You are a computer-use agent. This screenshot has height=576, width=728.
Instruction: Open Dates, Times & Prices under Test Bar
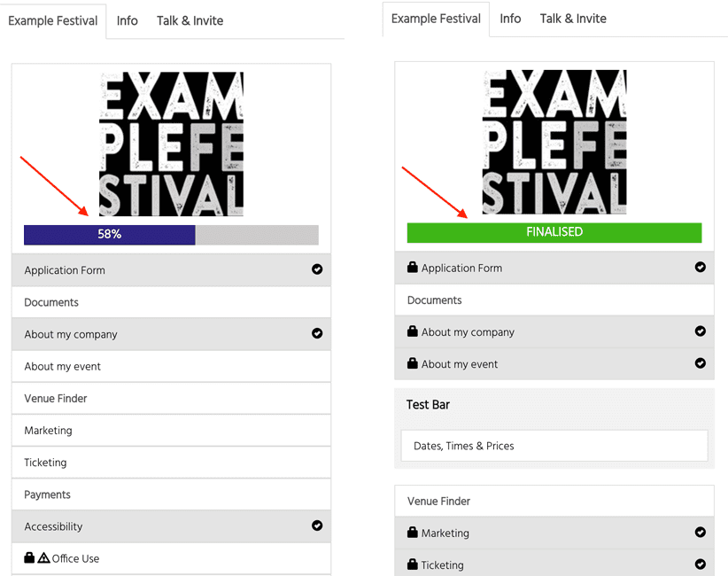tap(554, 446)
